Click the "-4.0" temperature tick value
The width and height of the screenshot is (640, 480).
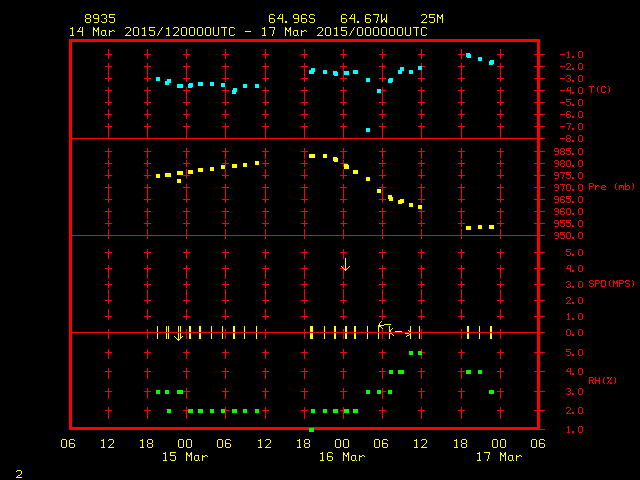[x=571, y=91]
